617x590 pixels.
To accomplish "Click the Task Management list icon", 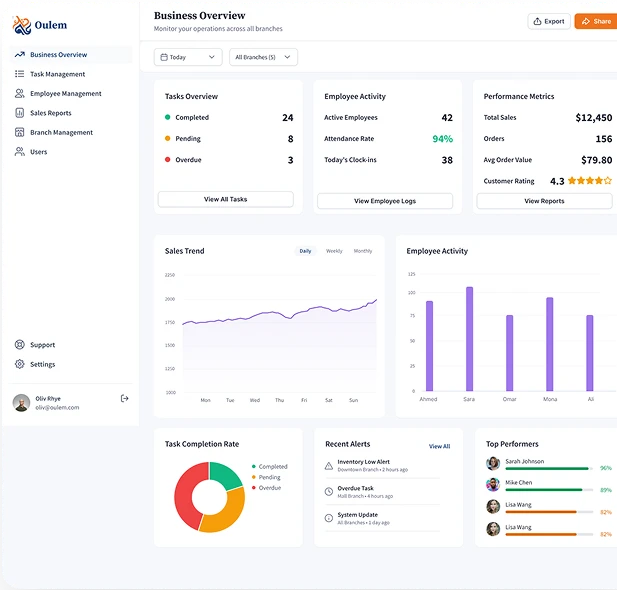I will point(20,74).
